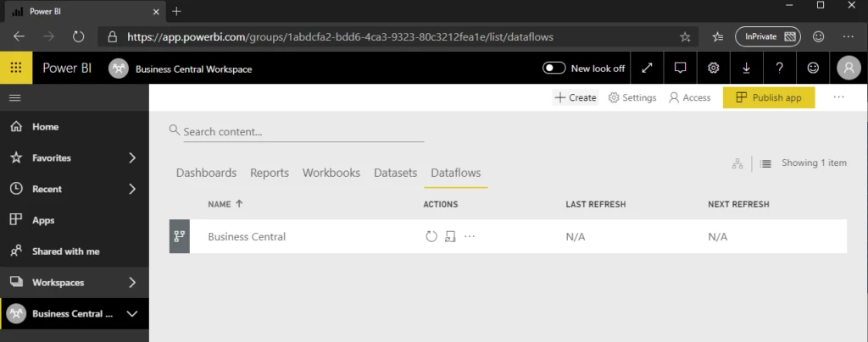This screenshot has height=342, width=868.
Task: Select the Dataflows tab
Action: (455, 173)
